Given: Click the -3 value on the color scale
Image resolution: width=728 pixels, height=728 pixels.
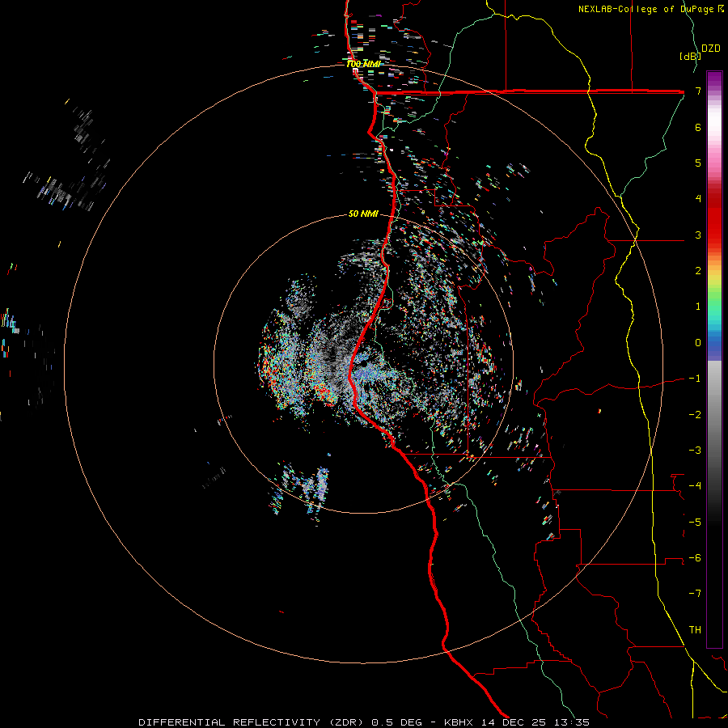Looking at the screenshot, I should [x=695, y=451].
